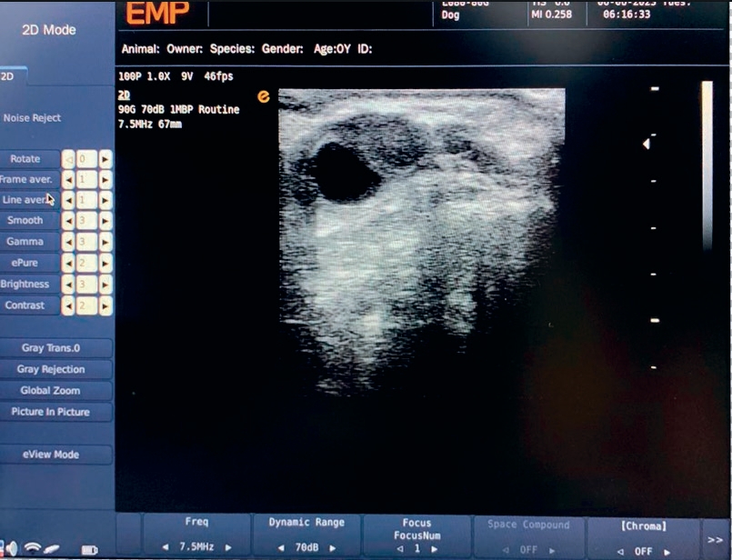
Task: Enable Picture In Picture
Action: click(55, 412)
